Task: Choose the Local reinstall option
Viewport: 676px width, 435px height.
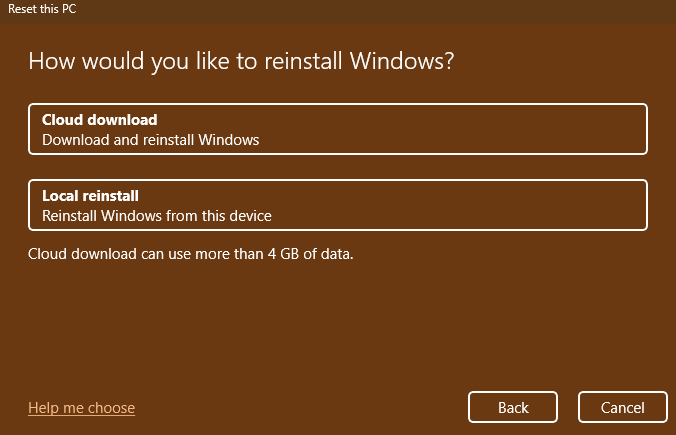Action: [338, 205]
